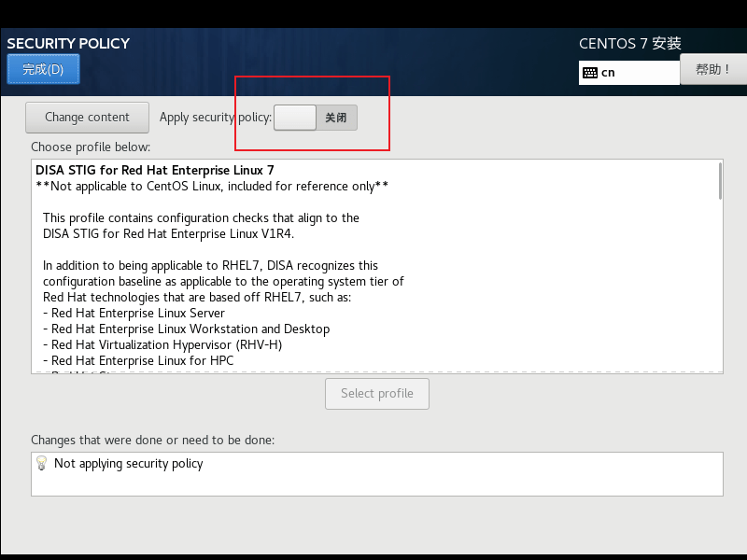Click the Change content button
This screenshot has width=747, height=560.
87,118
